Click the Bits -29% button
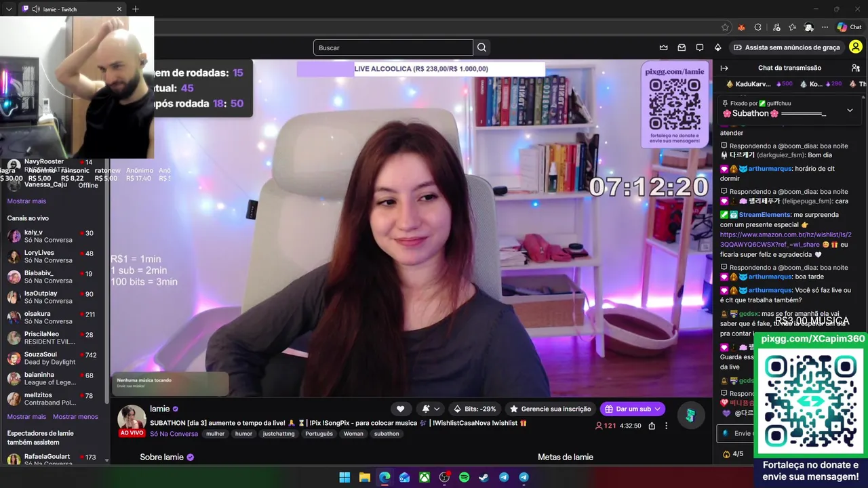 pyautogui.click(x=475, y=409)
